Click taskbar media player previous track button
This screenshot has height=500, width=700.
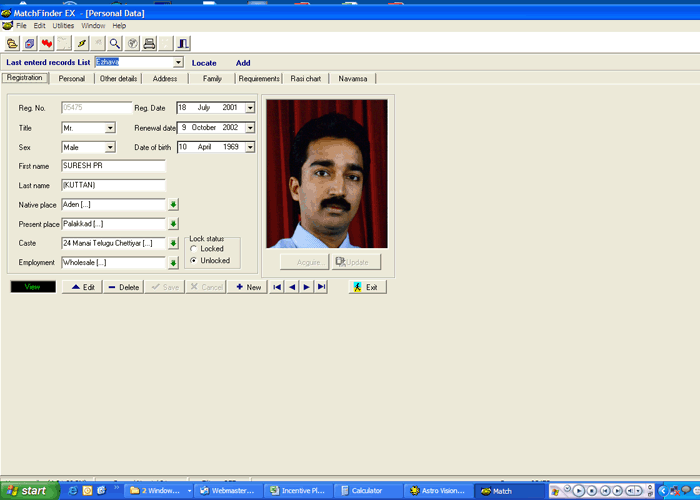pyautogui.click(x=605, y=491)
